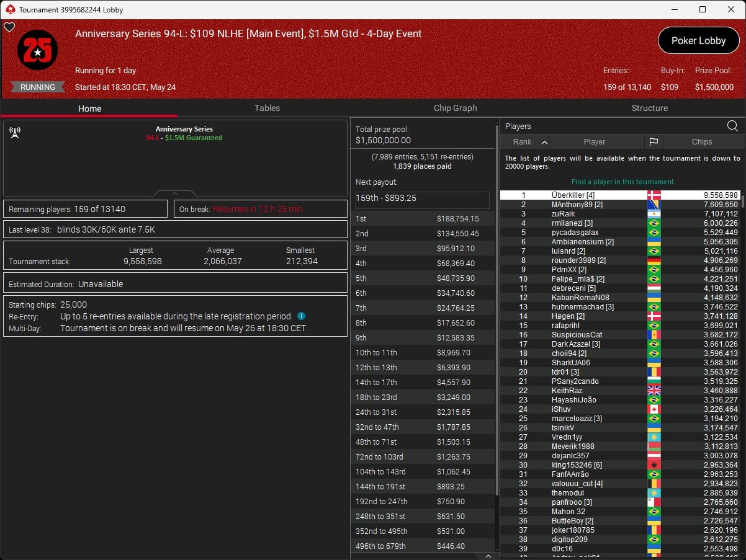Sort by the Player column header

(594, 142)
